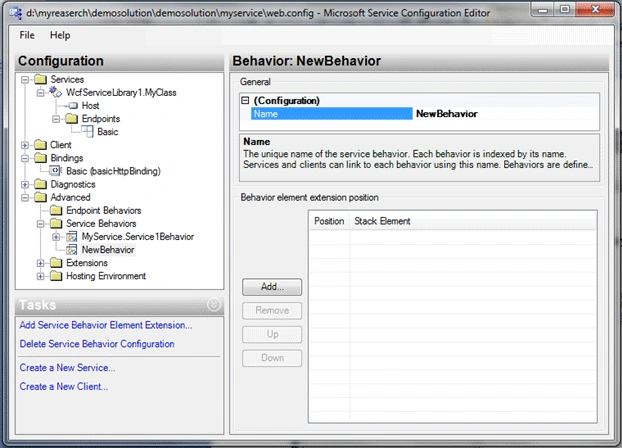Select the Advanced tree label
The width and height of the screenshot is (622, 448).
pyautogui.click(x=70, y=197)
